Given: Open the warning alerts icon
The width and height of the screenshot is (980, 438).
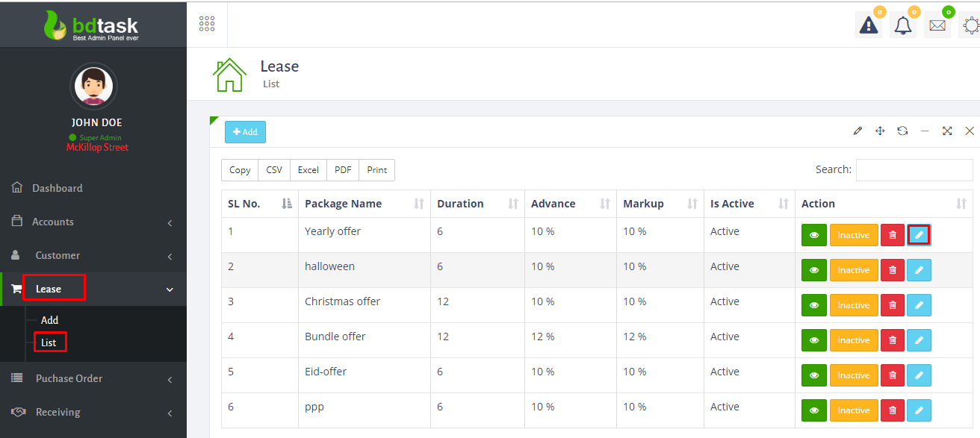Looking at the screenshot, I should (868, 25).
